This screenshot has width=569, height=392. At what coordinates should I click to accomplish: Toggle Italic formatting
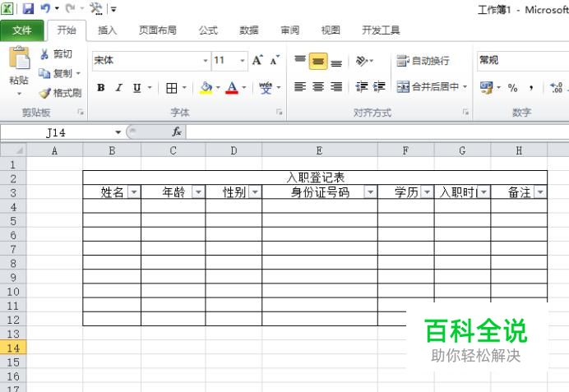click(x=118, y=88)
